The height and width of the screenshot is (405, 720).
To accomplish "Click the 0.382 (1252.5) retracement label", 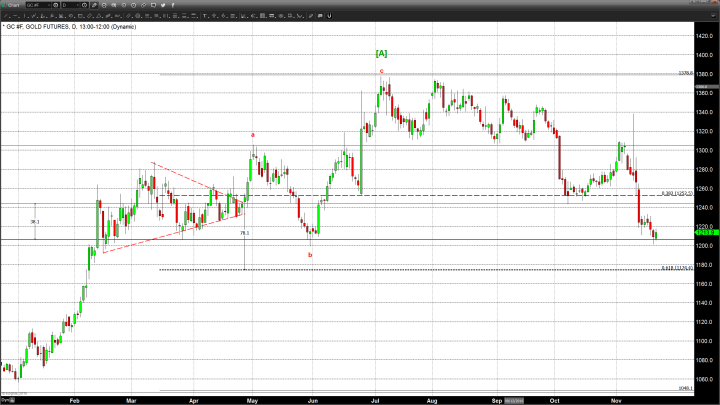I will [x=677, y=193].
